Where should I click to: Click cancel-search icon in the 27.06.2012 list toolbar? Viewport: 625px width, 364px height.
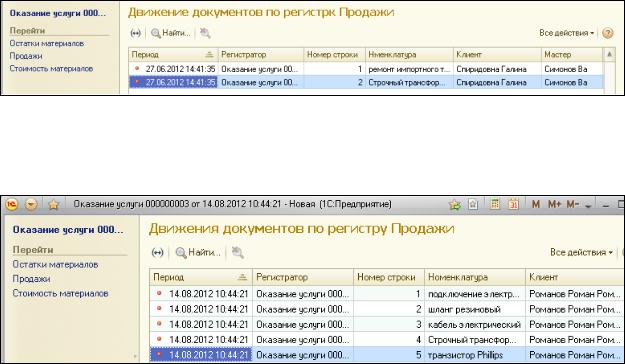[205, 33]
